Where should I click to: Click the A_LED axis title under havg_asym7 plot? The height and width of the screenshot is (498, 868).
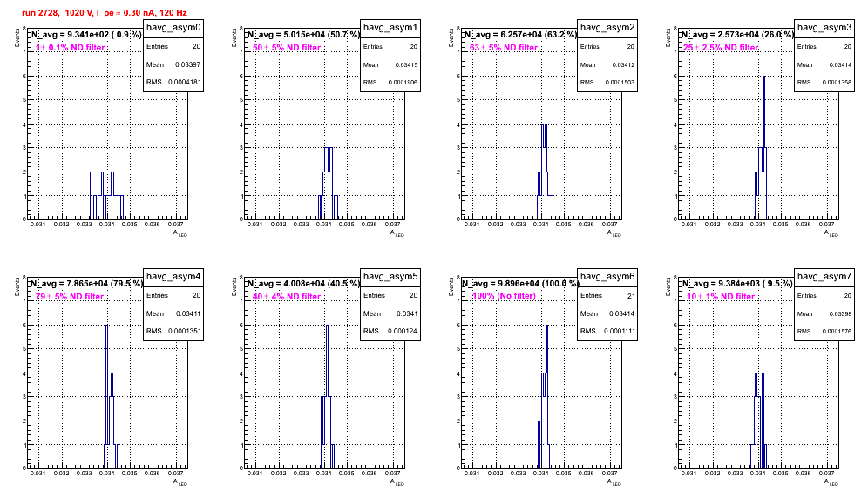[x=831, y=482]
